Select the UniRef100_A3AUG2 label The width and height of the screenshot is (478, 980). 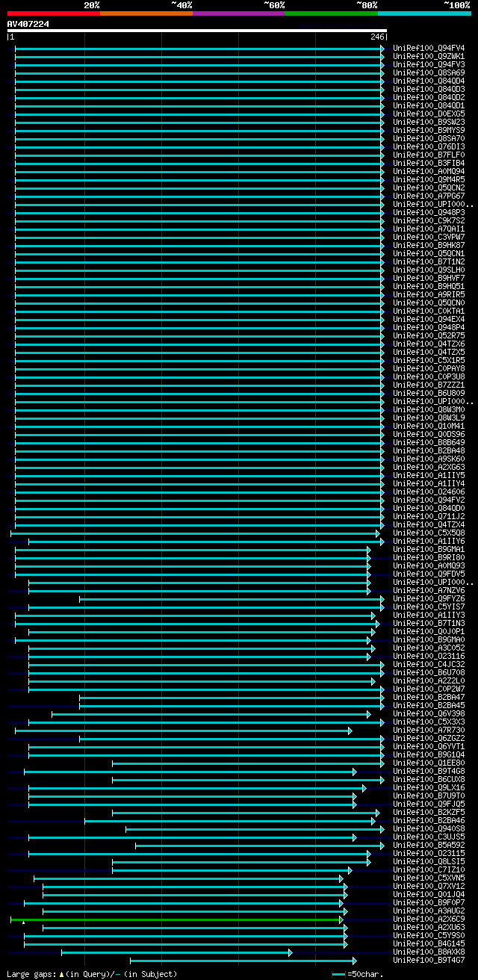(429, 911)
